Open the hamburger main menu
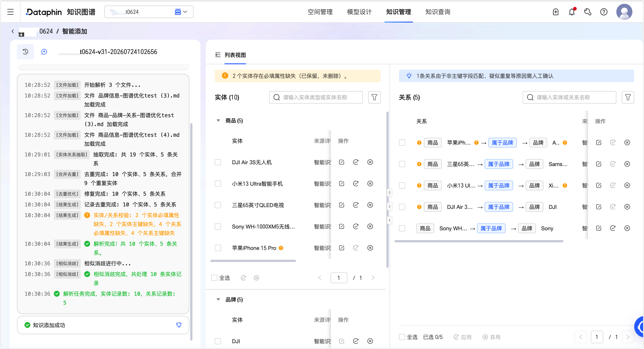This screenshot has height=349, width=644. click(x=10, y=12)
